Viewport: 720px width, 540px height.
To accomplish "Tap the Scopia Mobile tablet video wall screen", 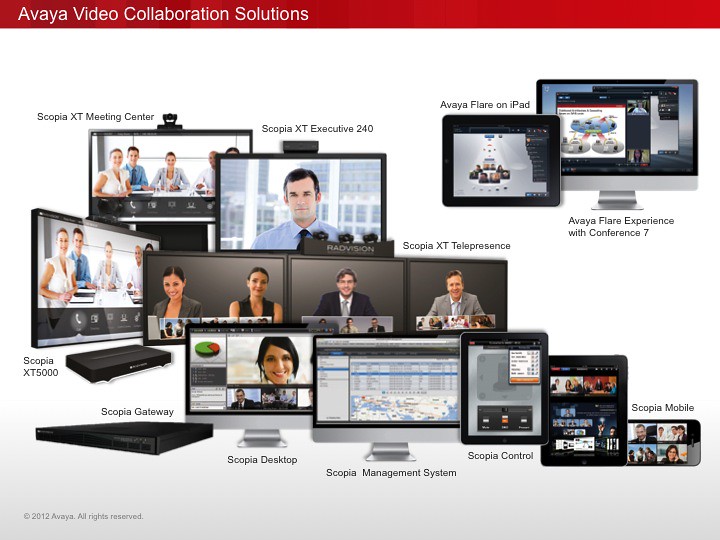I will click(584, 409).
